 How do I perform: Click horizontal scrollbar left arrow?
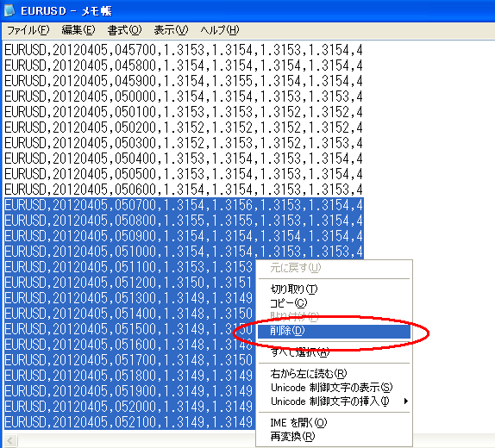(10, 440)
